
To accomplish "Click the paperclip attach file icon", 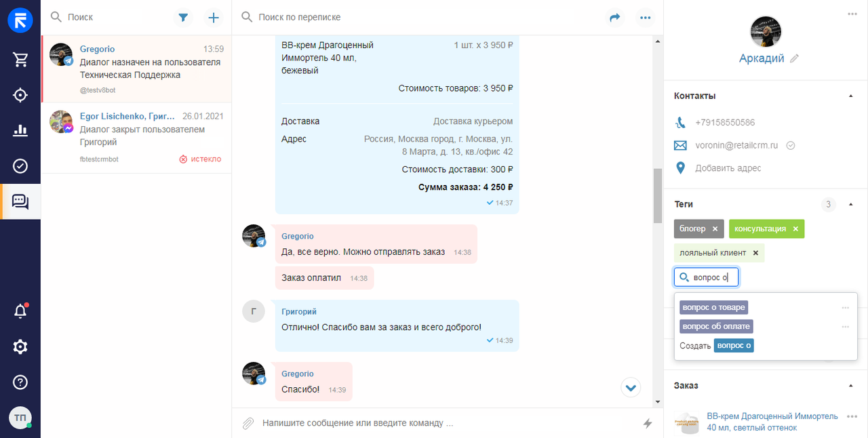I will [x=248, y=423].
